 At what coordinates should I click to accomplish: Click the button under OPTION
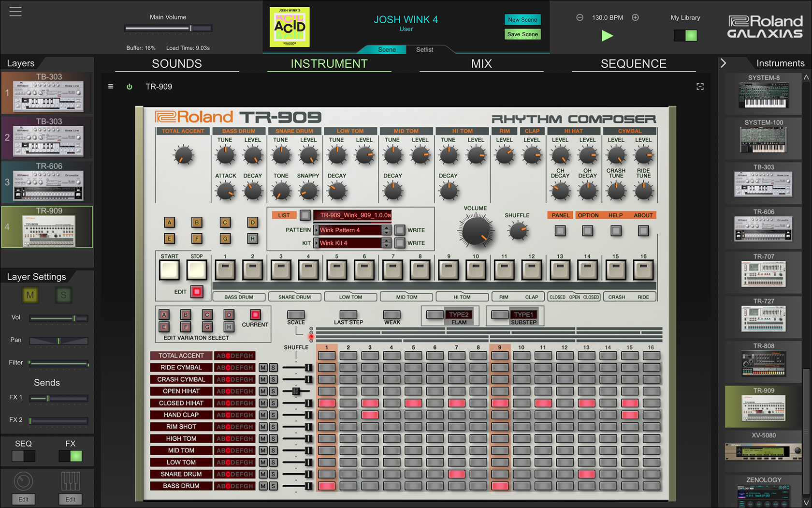coord(588,231)
